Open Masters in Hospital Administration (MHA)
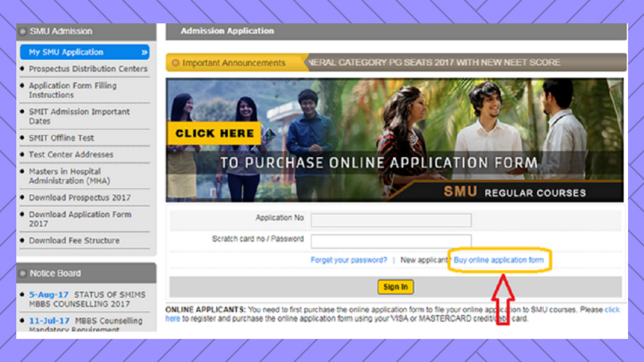 (x=70, y=176)
